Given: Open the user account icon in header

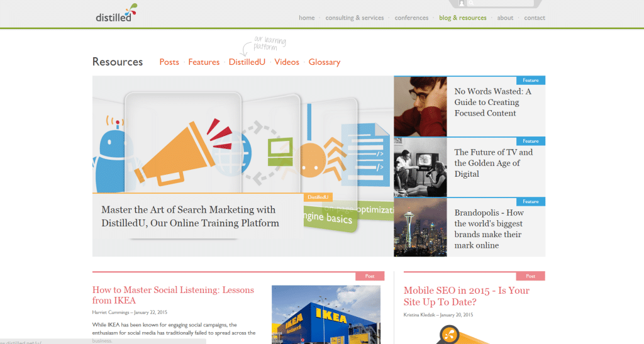Looking at the screenshot, I should tap(461, 3).
